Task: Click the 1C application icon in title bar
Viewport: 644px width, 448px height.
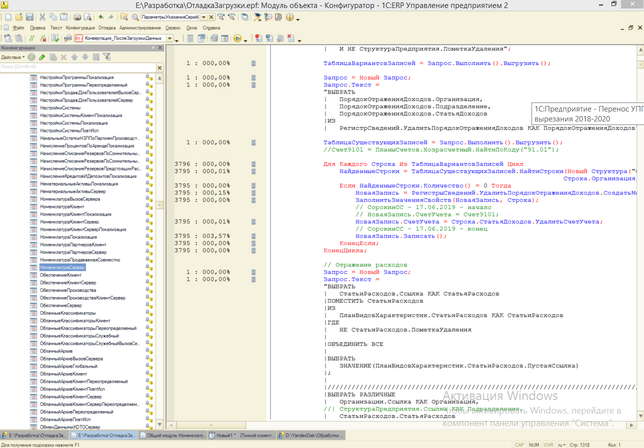Action: pyautogui.click(x=6, y=6)
